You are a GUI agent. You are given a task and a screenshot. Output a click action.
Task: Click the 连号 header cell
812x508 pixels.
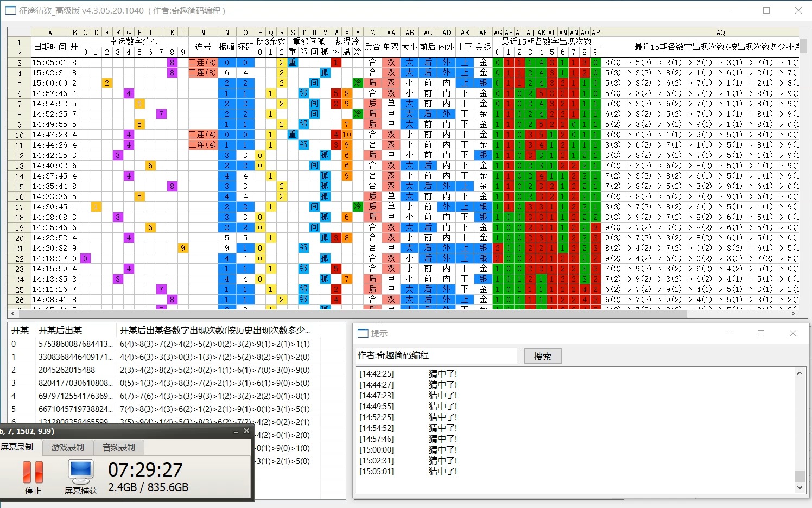coord(203,47)
